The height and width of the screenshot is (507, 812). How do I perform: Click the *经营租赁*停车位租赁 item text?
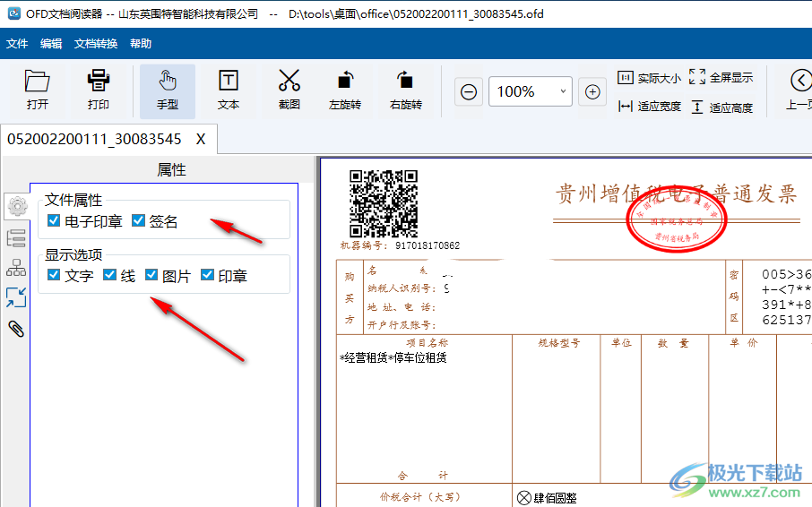[x=393, y=357]
